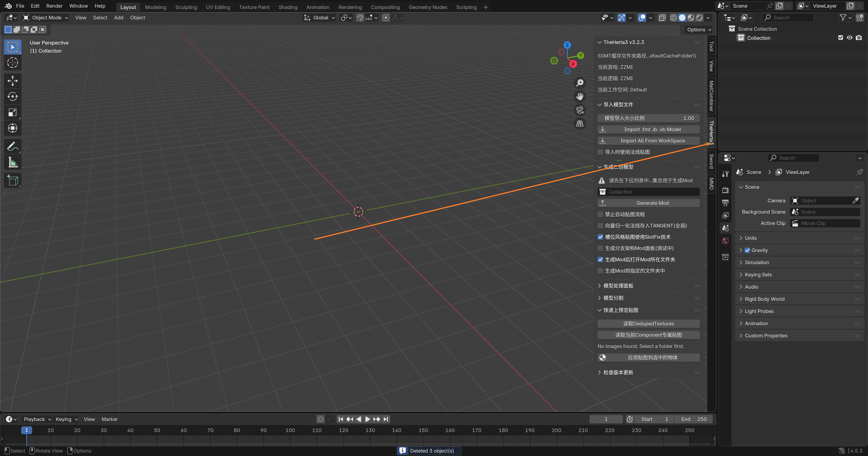Enable 导入时使用法线贴图 checkbox
Viewport: 868px width, 456px height.
click(x=600, y=152)
